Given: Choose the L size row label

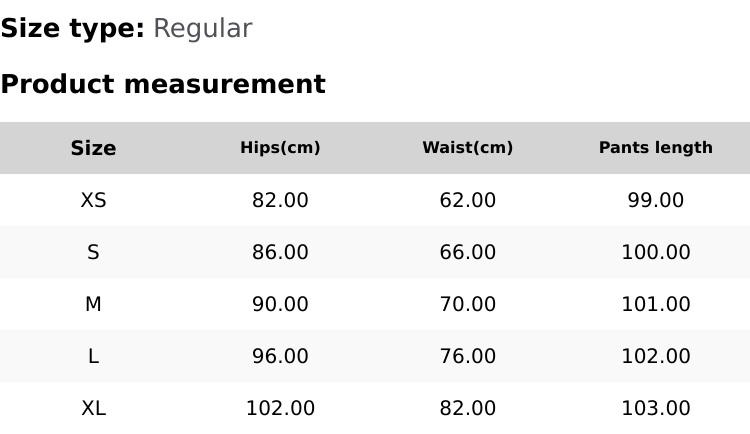Looking at the screenshot, I should click(x=93, y=357).
